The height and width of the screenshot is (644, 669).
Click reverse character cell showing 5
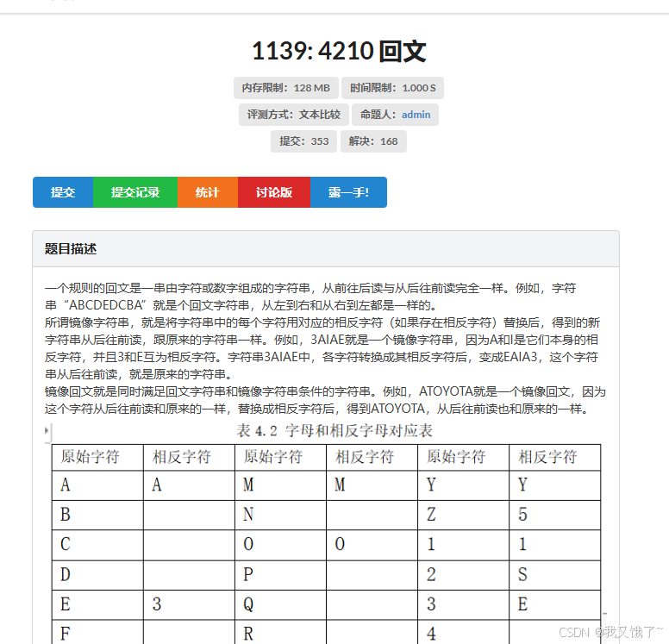coord(554,516)
